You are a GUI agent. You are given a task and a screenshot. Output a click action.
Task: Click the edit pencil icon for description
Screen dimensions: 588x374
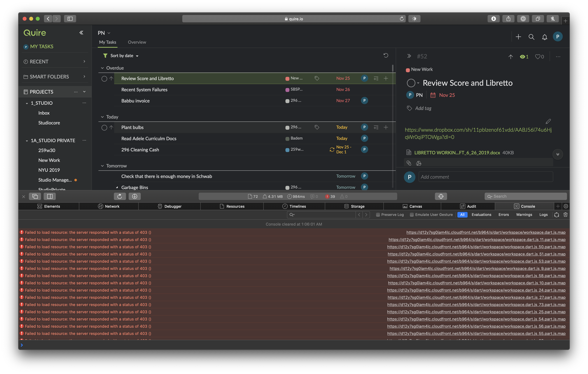coord(548,121)
